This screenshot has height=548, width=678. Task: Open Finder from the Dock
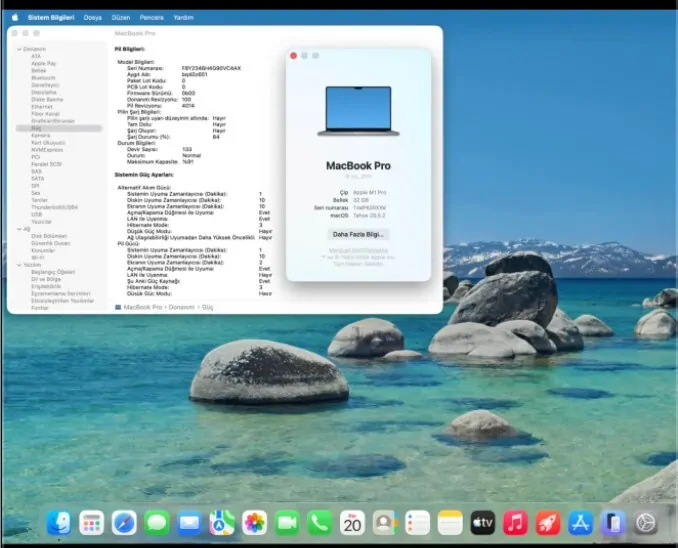(x=59, y=523)
